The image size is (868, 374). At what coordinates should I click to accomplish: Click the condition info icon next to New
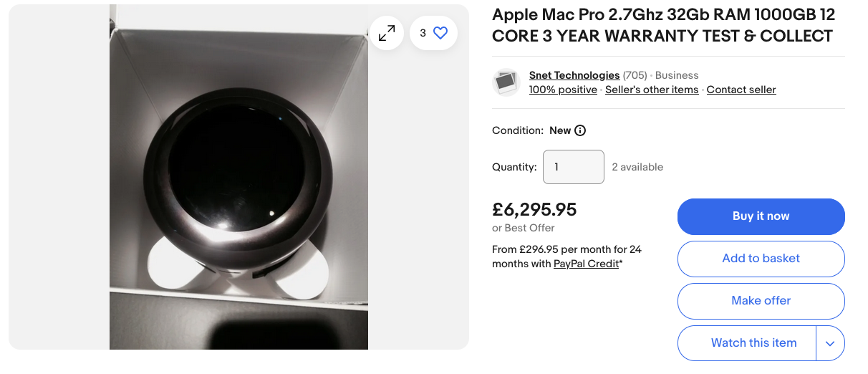580,130
